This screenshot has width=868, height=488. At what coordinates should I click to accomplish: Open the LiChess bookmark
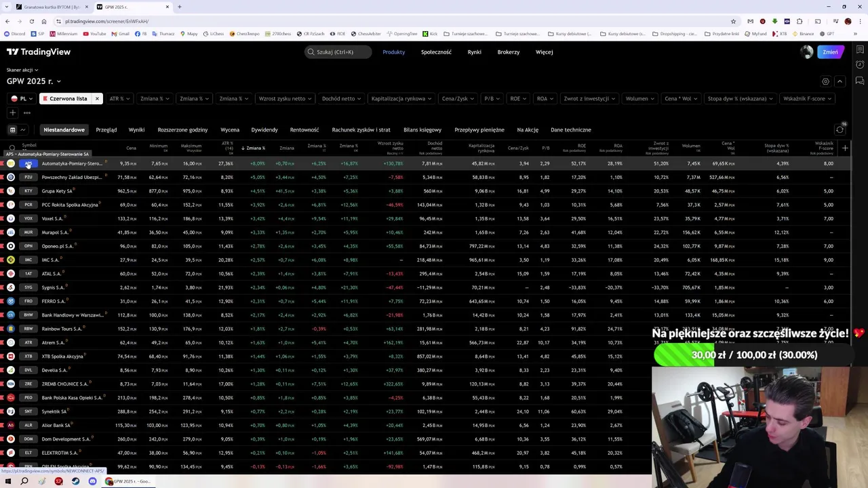[213, 33]
